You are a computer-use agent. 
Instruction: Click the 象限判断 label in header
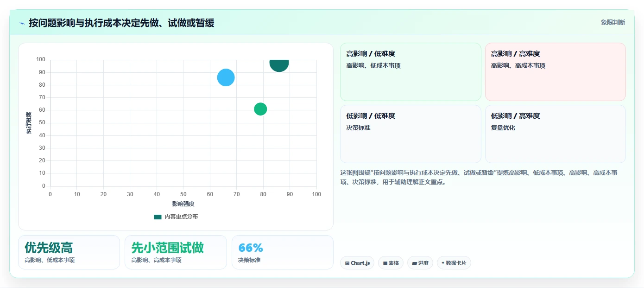(x=613, y=22)
